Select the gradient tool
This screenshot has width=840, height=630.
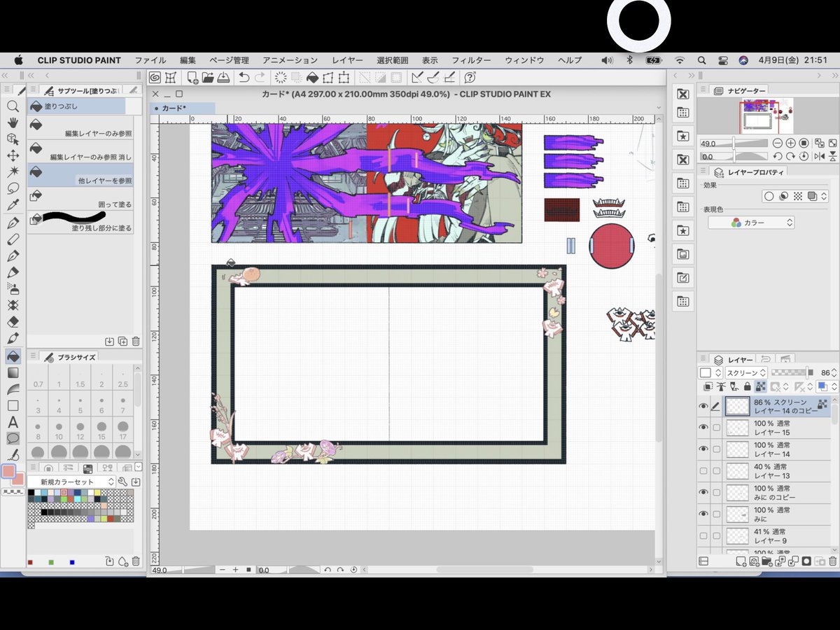point(13,372)
